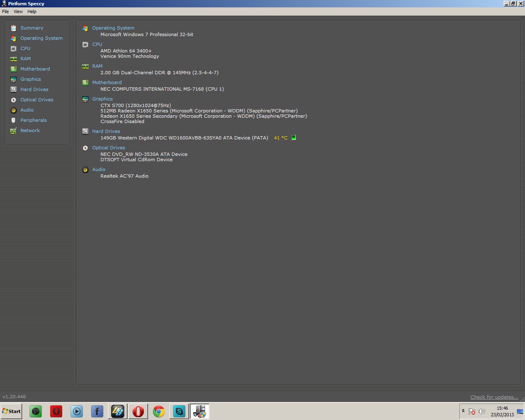Screen dimensions: 525x420
Task: Select the RAM module icon in the sidebar
Action: (x=14, y=59)
